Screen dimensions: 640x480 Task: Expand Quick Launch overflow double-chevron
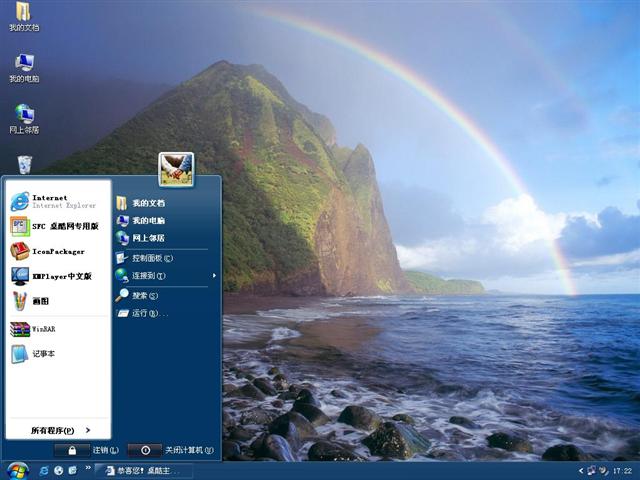click(88, 468)
